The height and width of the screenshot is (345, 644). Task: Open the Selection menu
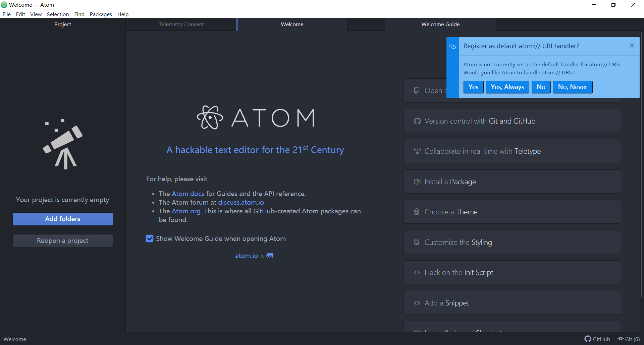coord(58,14)
